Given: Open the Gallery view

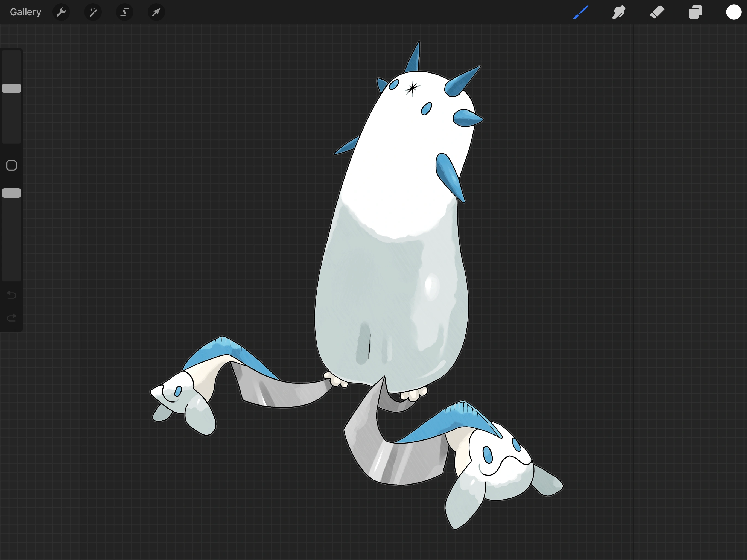Looking at the screenshot, I should pyautogui.click(x=26, y=12).
